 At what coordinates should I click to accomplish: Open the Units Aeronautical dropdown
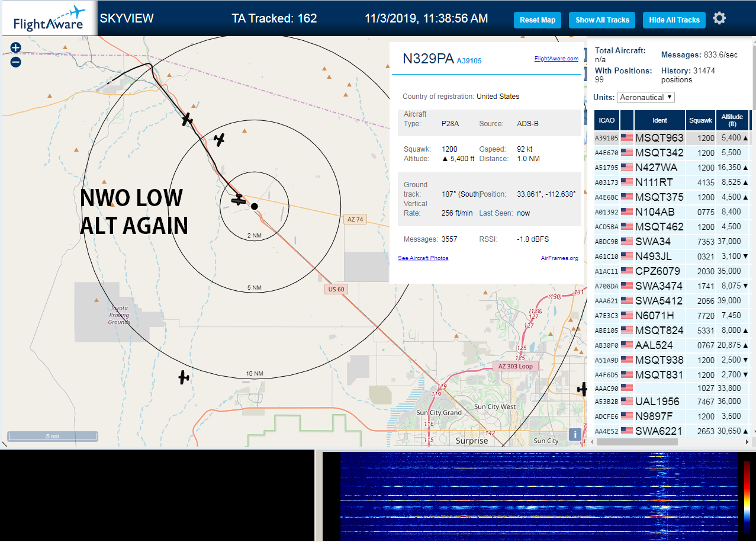click(x=645, y=97)
